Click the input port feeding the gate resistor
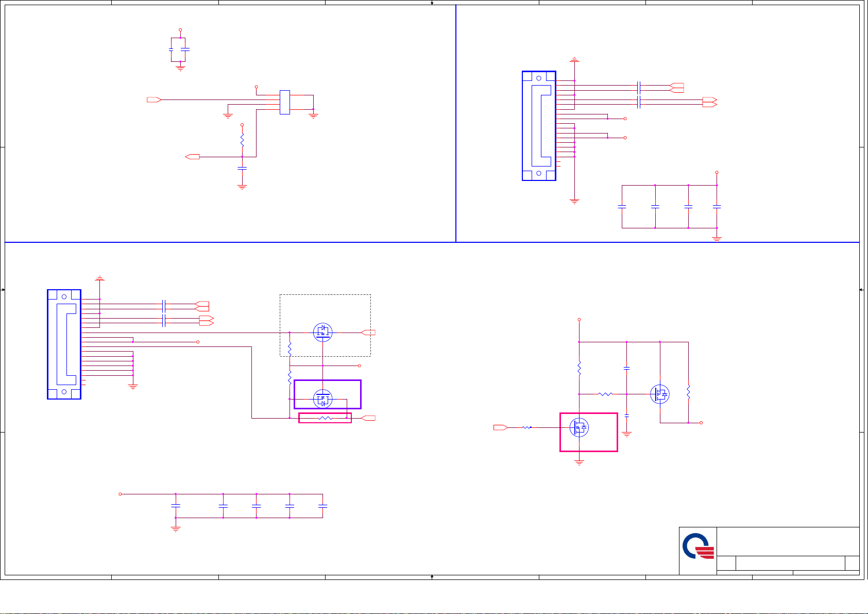Screen dimensions: 868x614 pyautogui.click(x=501, y=427)
